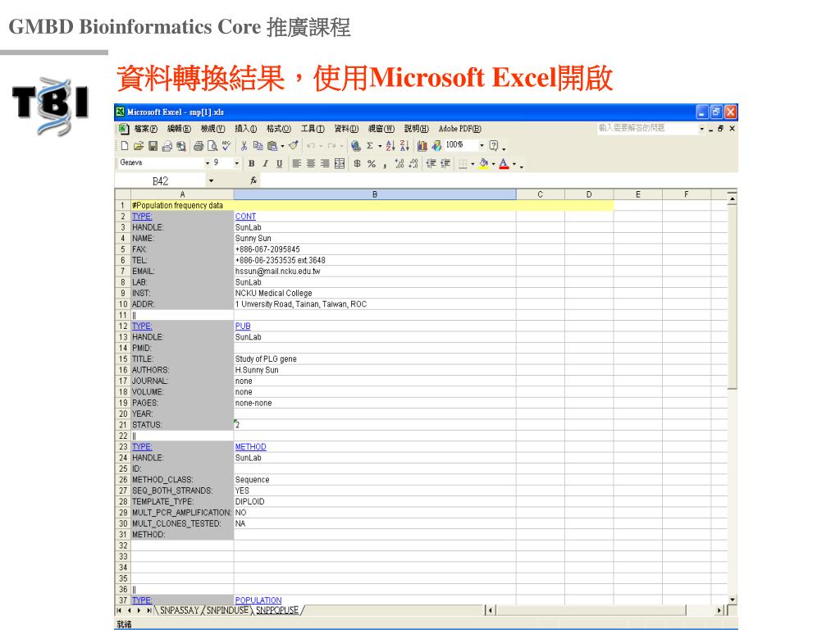Expand the Name Box B42 dropdown arrow

pyautogui.click(x=211, y=181)
